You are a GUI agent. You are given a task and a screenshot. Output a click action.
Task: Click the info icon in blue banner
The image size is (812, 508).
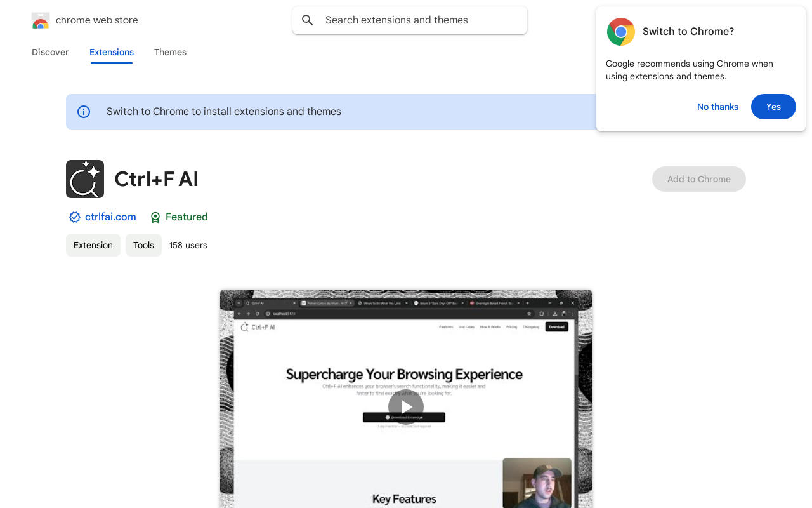coord(84,112)
